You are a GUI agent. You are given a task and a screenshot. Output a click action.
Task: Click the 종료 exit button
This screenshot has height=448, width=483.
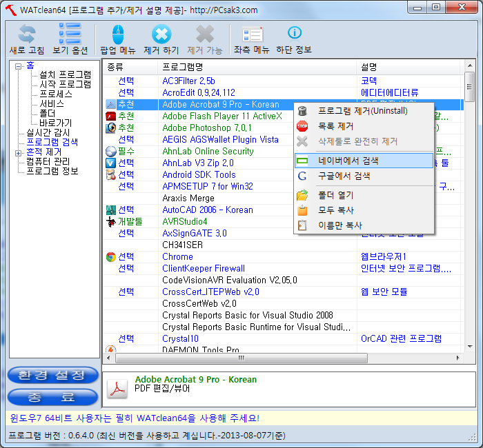tap(52, 397)
